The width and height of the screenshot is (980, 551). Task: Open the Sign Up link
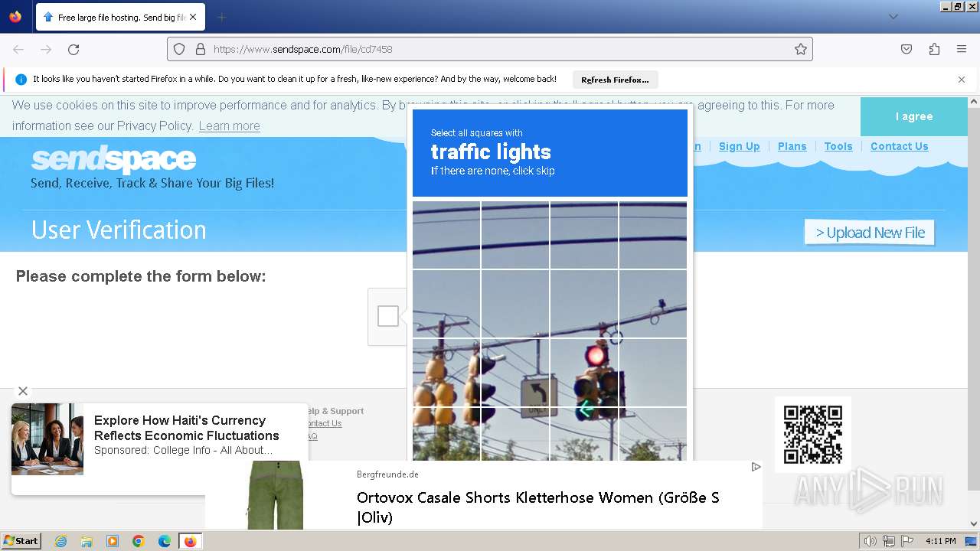739,146
